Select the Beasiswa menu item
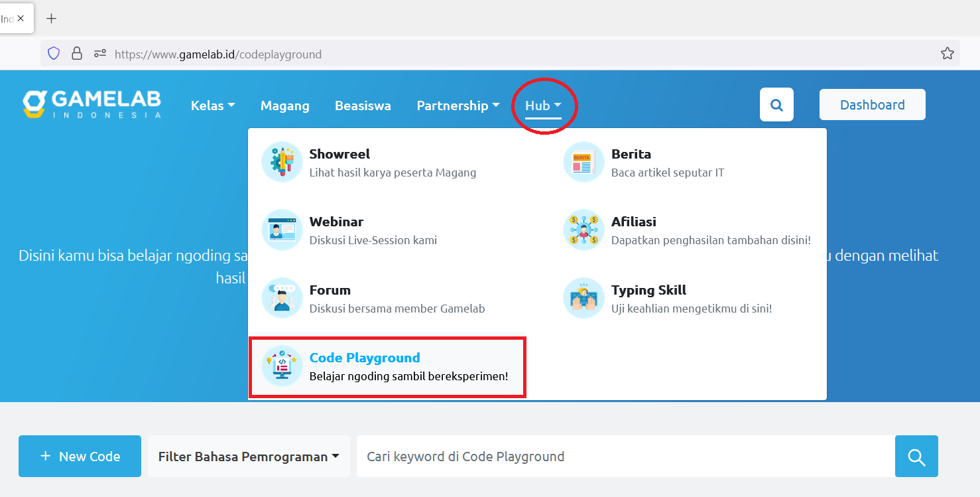This screenshot has width=980, height=497. point(363,105)
